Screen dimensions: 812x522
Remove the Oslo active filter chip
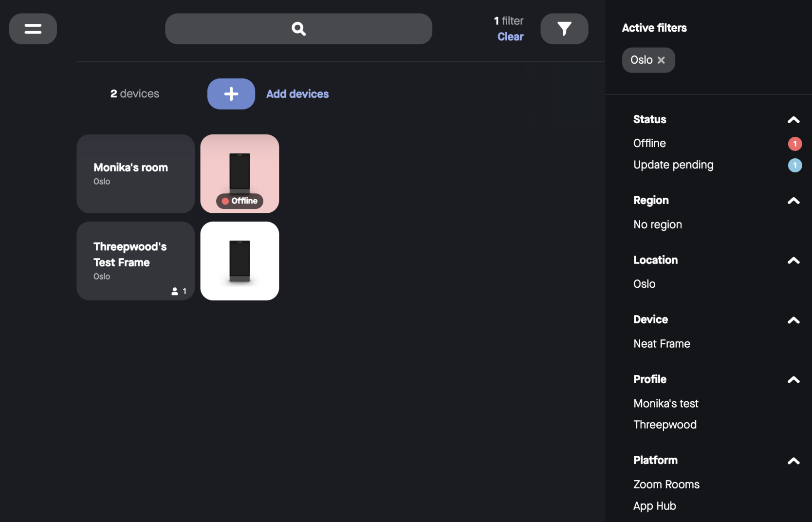pyautogui.click(x=661, y=60)
